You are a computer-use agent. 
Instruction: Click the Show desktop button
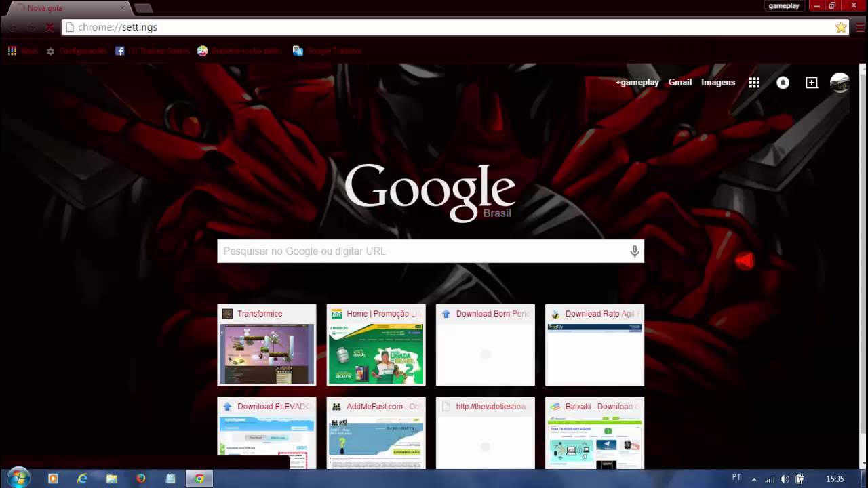[863, 479]
